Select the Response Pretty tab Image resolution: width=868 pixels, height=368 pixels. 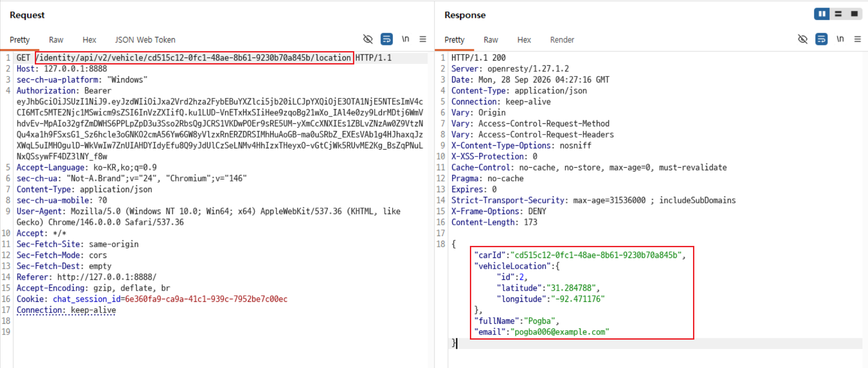coord(454,40)
